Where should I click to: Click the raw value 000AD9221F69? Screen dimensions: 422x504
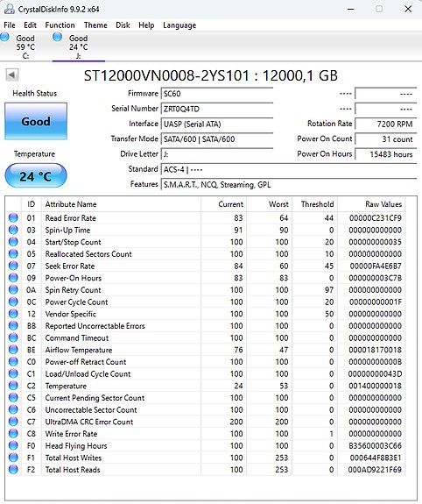click(375, 470)
